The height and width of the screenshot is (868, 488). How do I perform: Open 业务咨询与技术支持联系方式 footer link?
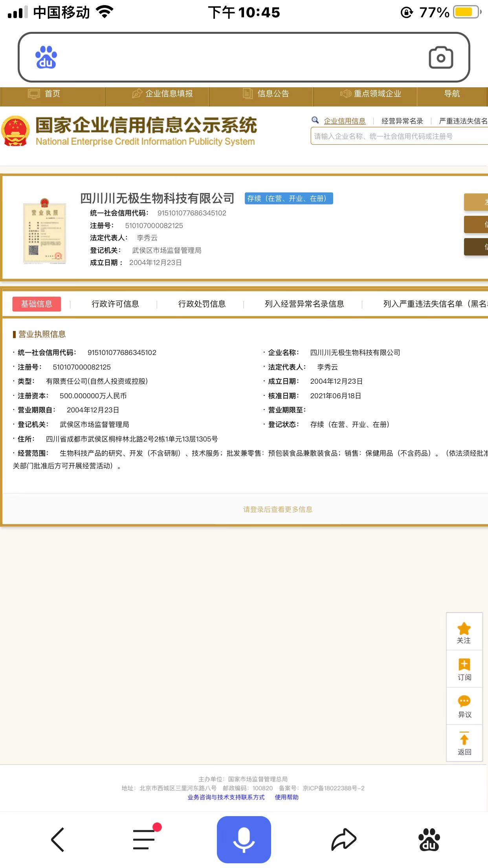point(226,797)
